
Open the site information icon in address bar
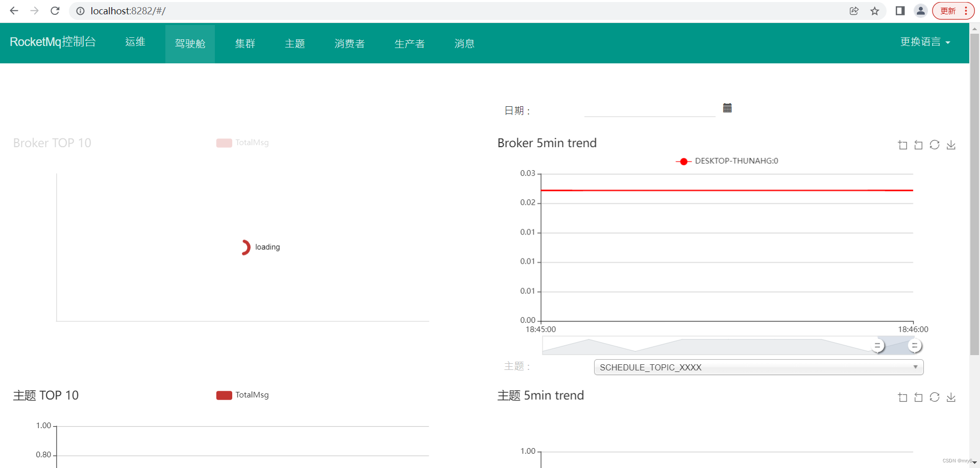[x=80, y=11]
